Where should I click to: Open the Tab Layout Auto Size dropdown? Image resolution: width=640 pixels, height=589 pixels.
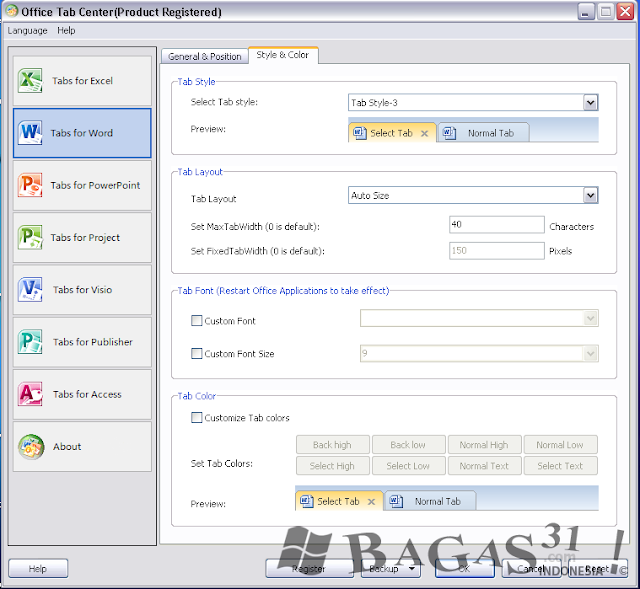[x=590, y=195]
